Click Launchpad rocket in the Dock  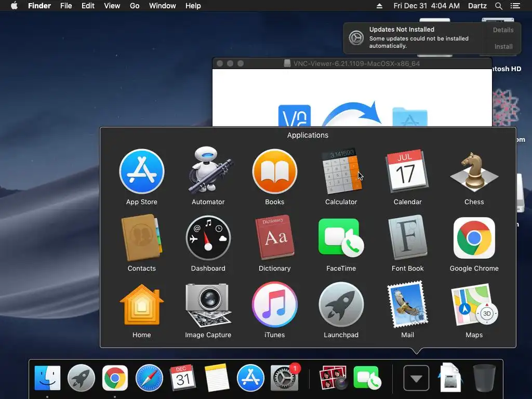[x=81, y=378]
